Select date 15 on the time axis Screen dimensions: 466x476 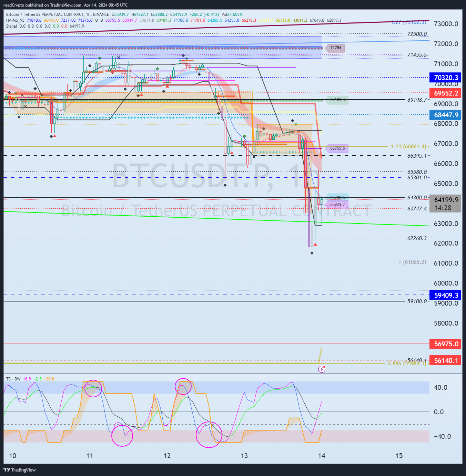[399, 456]
